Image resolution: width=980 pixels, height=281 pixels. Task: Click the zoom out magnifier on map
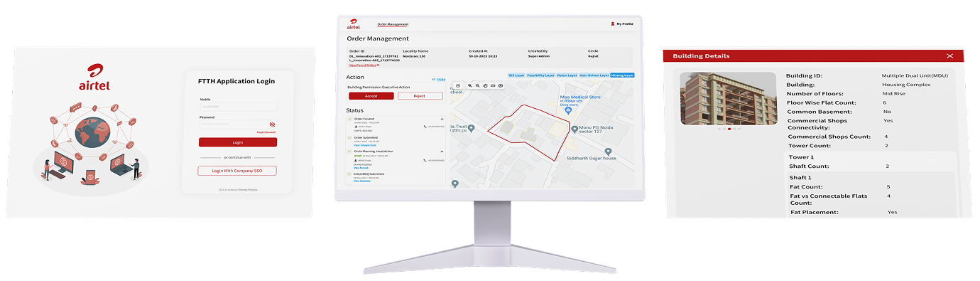478,85
